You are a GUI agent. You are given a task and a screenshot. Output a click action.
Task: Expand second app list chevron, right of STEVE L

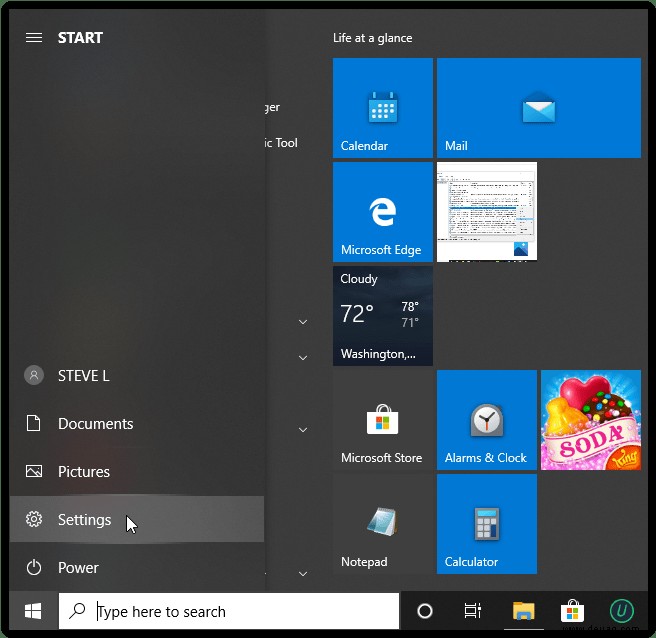[303, 358]
